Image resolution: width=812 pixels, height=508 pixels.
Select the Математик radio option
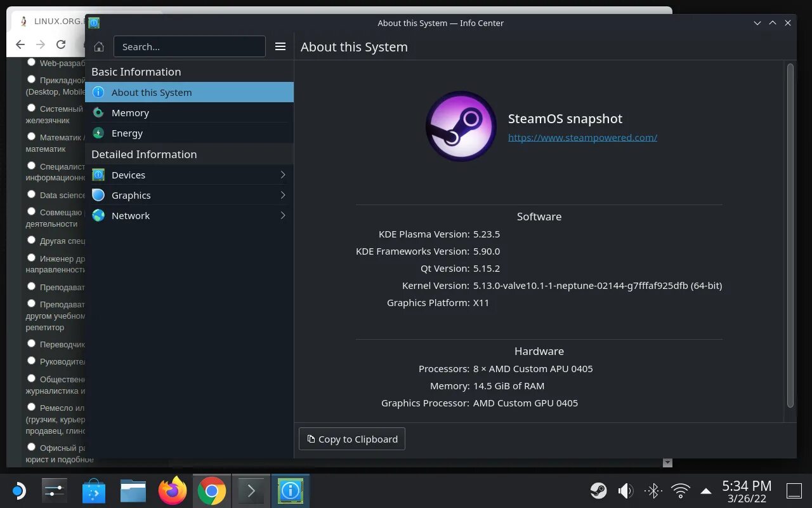[31, 137]
